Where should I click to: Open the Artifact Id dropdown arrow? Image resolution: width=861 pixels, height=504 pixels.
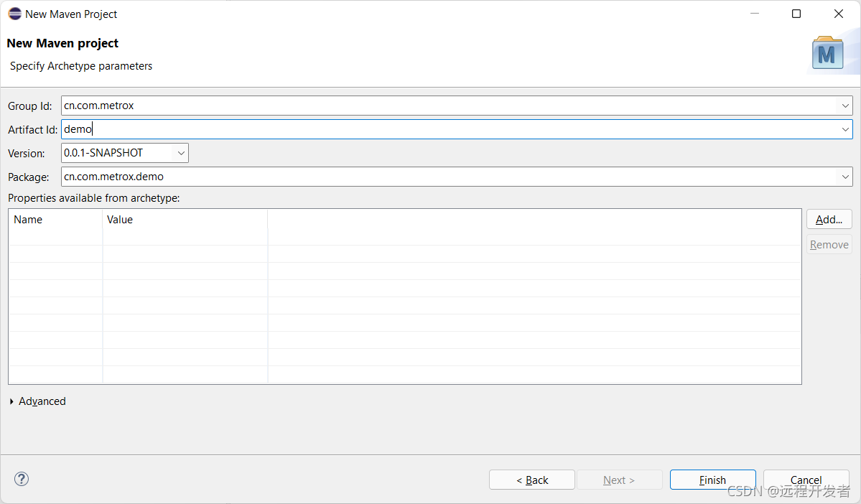[845, 129]
